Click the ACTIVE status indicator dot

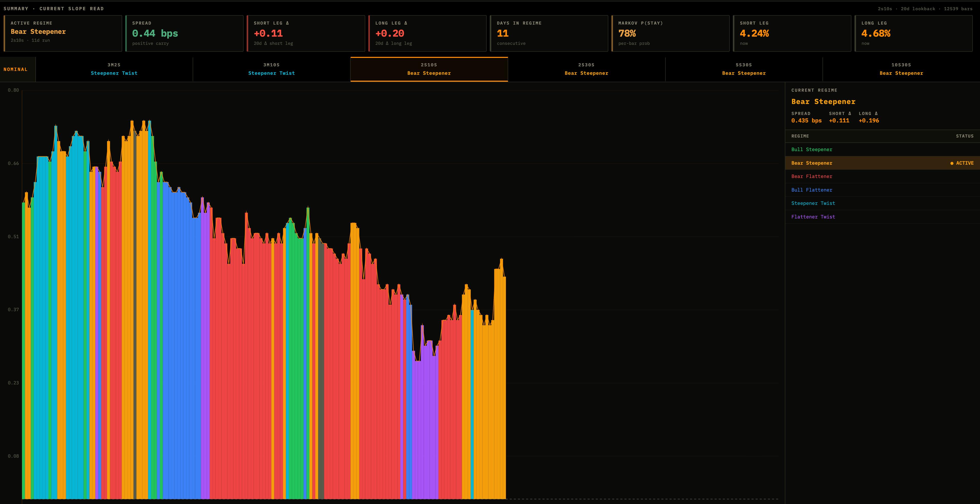tap(952, 163)
